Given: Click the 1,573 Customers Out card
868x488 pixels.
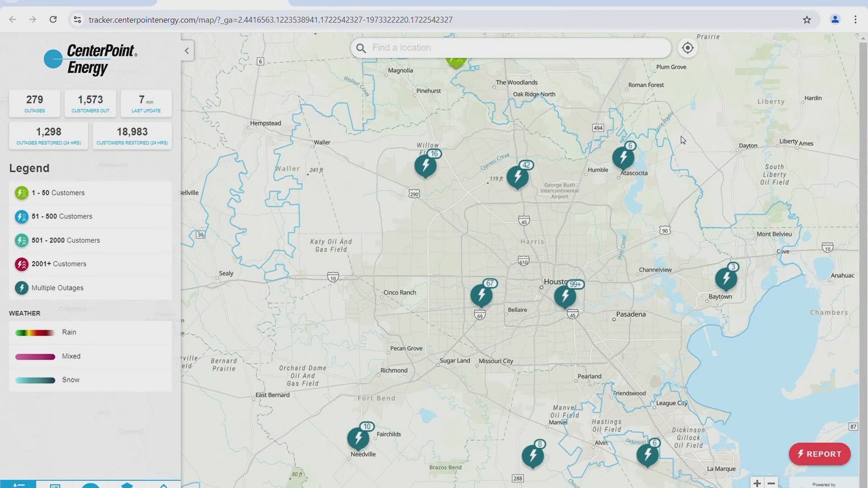Looking at the screenshot, I should [90, 103].
